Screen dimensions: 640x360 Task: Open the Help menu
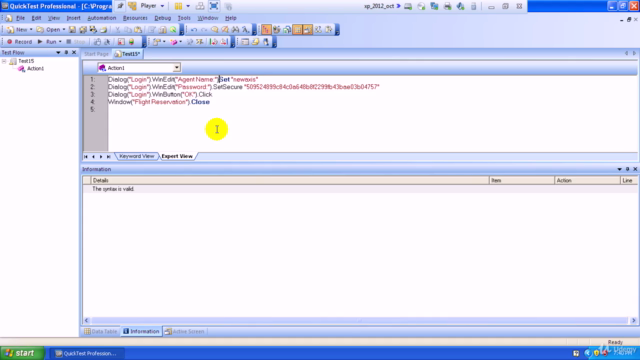[231, 18]
